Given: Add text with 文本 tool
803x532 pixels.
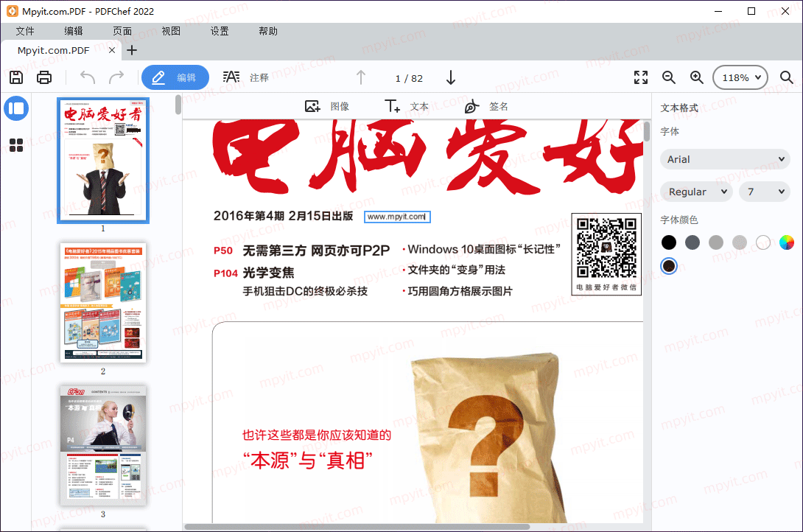Looking at the screenshot, I should click(407, 106).
